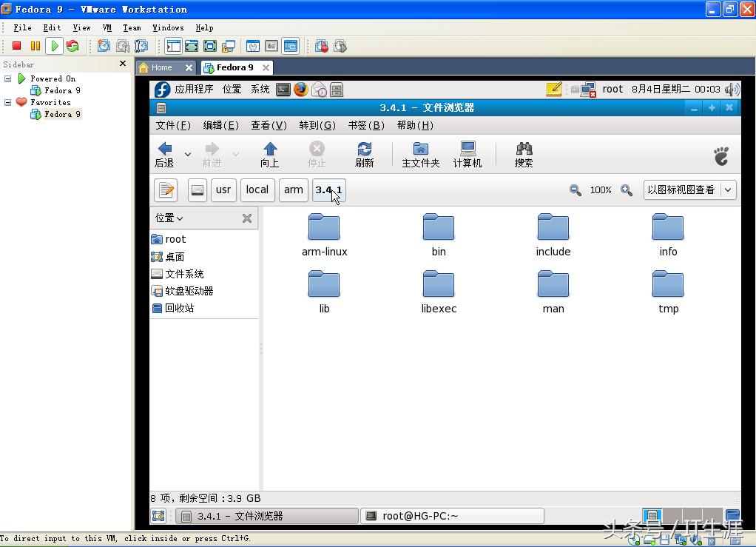Screen dimensions: 756x547
Task: Click the speaker volume icon on the top panel
Action: (731, 89)
